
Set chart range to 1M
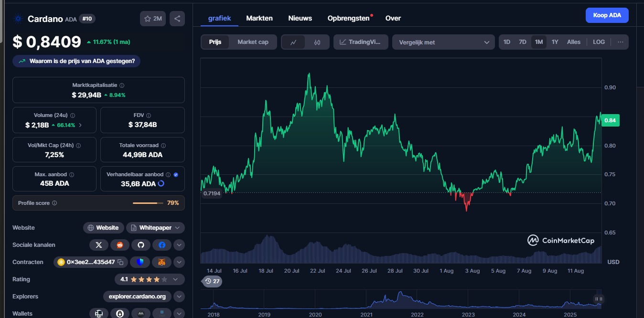539,42
